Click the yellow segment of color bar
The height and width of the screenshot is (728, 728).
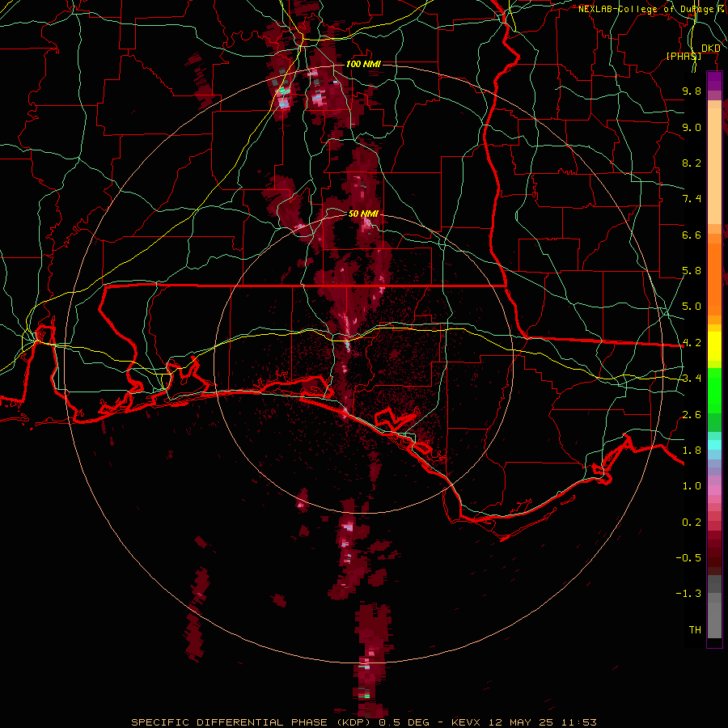coord(714,346)
